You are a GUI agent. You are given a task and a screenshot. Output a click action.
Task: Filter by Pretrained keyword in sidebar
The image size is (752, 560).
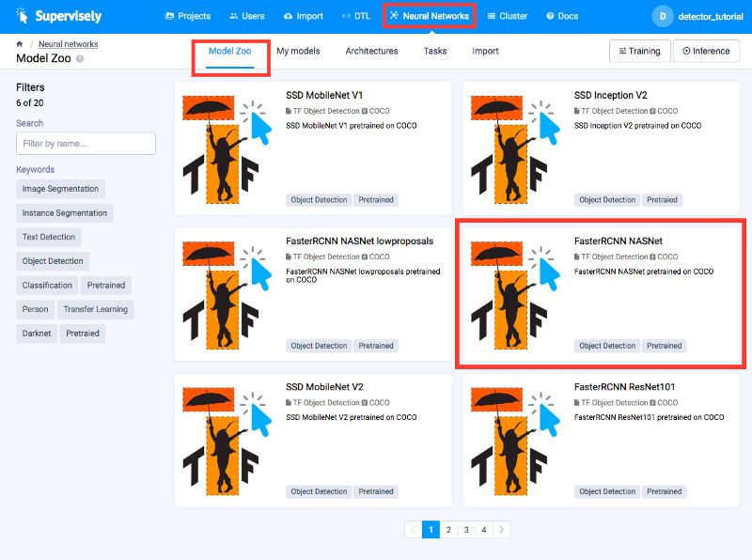(106, 286)
